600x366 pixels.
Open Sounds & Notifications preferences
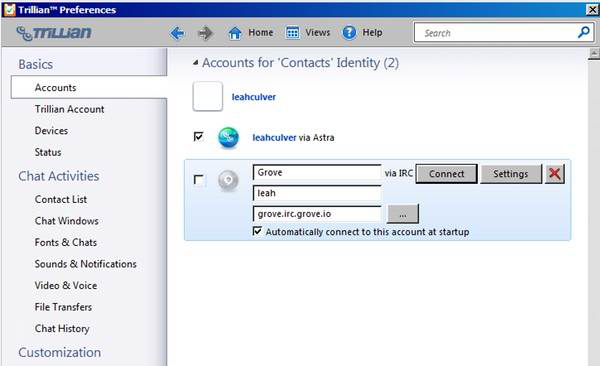tap(85, 264)
